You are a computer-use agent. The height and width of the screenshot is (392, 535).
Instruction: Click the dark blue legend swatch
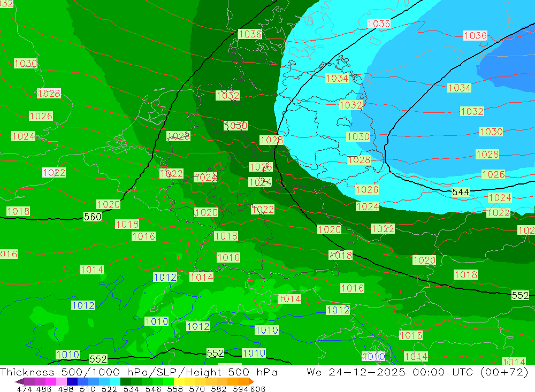click(72, 381)
